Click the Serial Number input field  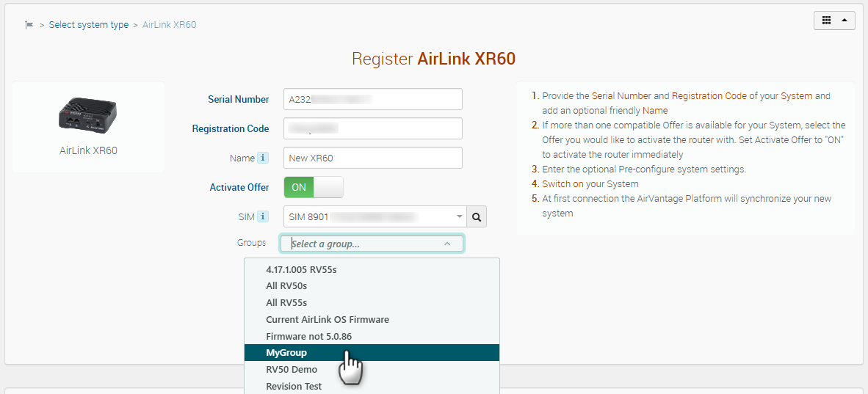coord(373,99)
